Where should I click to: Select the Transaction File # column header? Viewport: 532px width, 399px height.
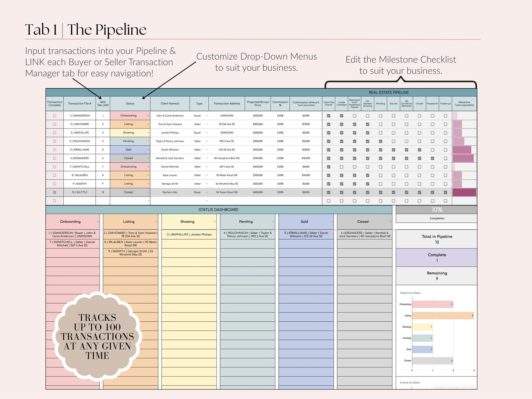pos(80,103)
